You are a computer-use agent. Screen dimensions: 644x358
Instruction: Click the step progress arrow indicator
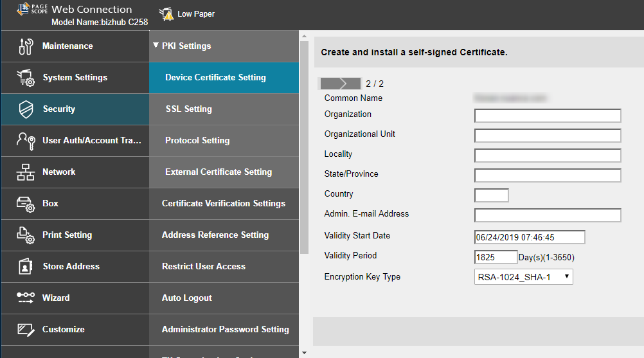(x=340, y=84)
